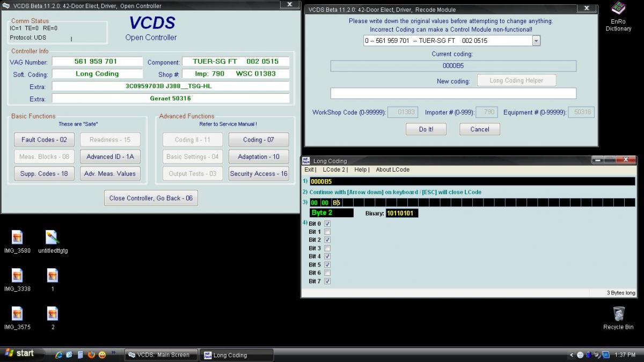Click the blue phone system tray icon
Viewport: 644px width, 362px height.
tap(589, 354)
